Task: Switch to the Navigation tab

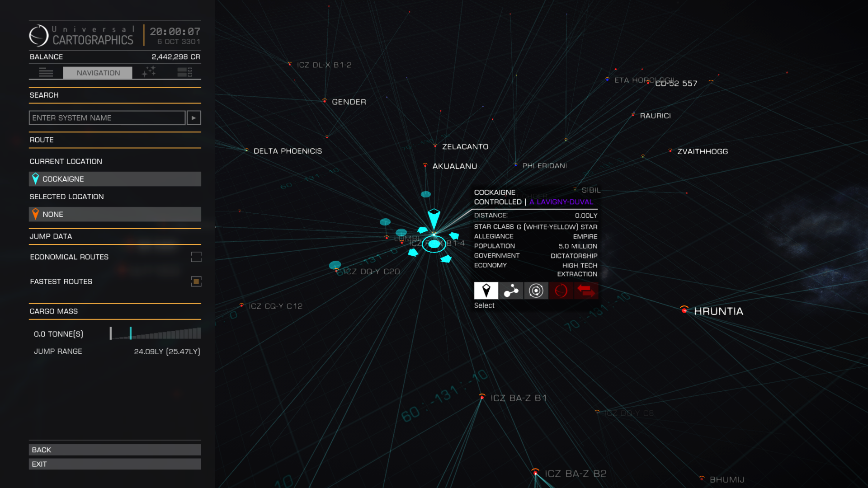Action: pos(98,73)
